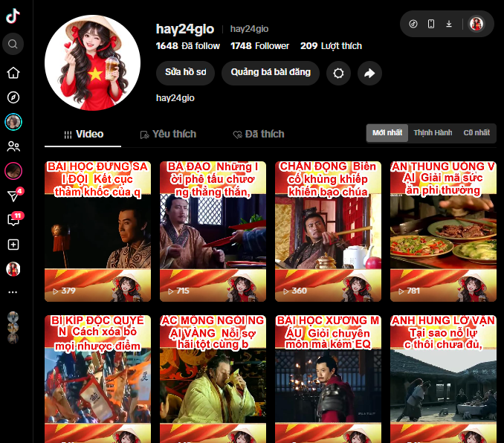The width and height of the screenshot is (504, 443).
Task: Click the stacked avatars at sidebar bottom
Action: (x=13, y=328)
